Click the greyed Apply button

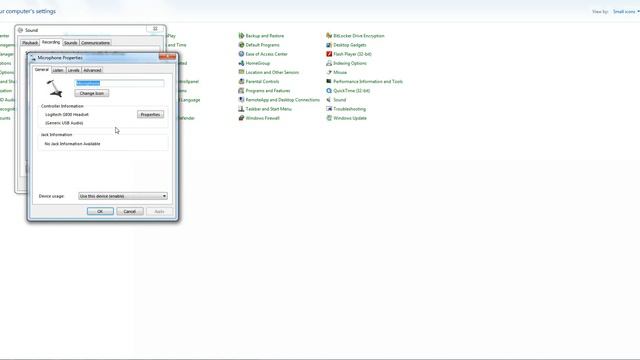coord(159,211)
